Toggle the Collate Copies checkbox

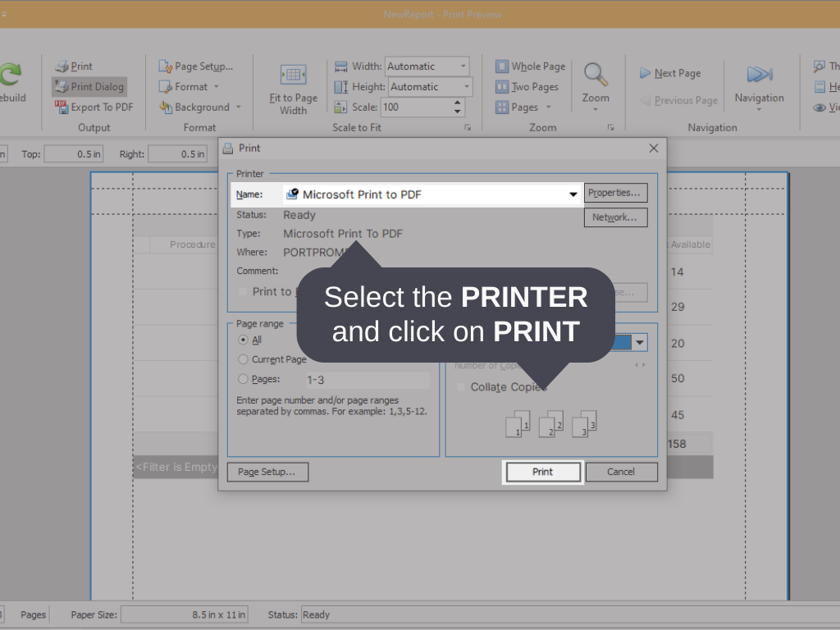click(461, 387)
